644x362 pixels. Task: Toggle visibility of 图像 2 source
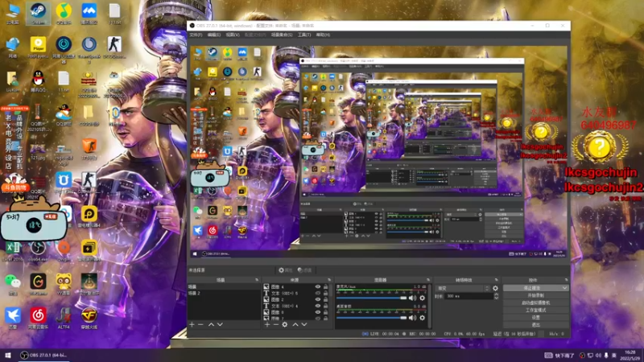[317, 299]
